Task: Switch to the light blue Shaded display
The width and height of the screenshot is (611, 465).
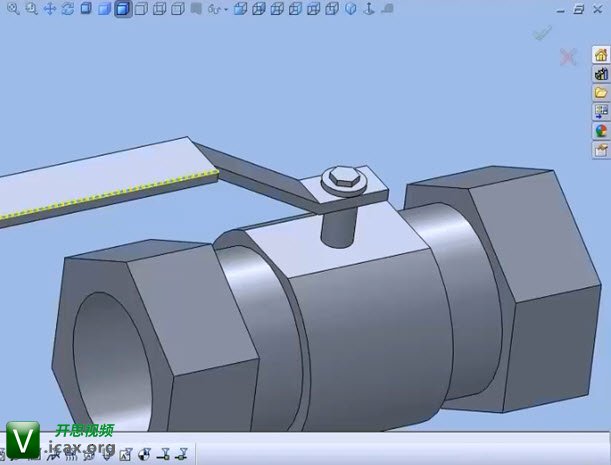Action: click(104, 9)
